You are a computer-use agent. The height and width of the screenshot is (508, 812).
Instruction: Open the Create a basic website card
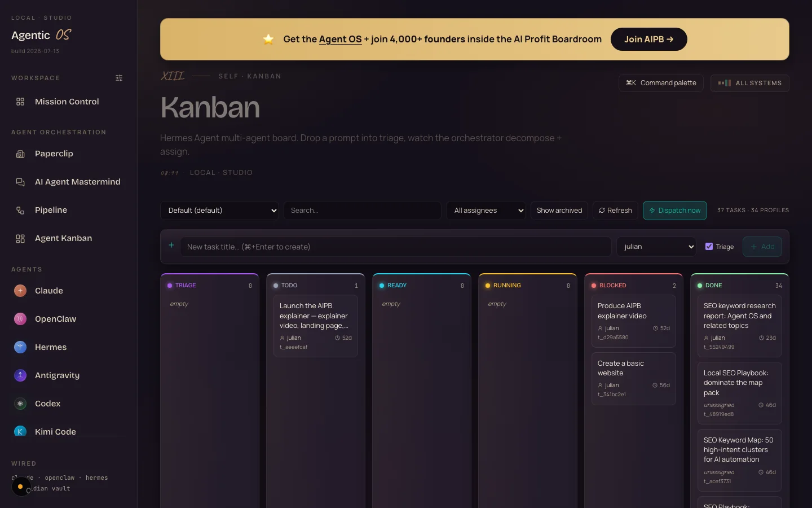(x=633, y=379)
